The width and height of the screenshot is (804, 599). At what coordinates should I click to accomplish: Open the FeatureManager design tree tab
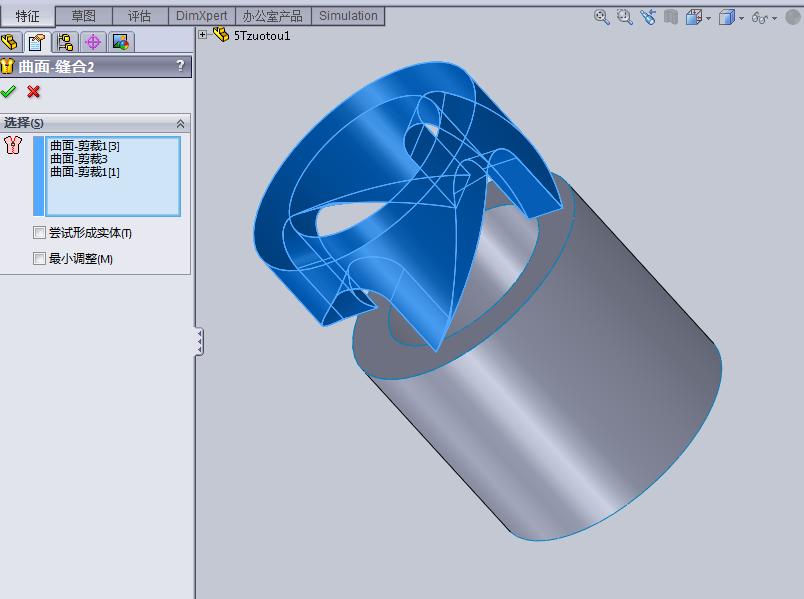click(9, 42)
